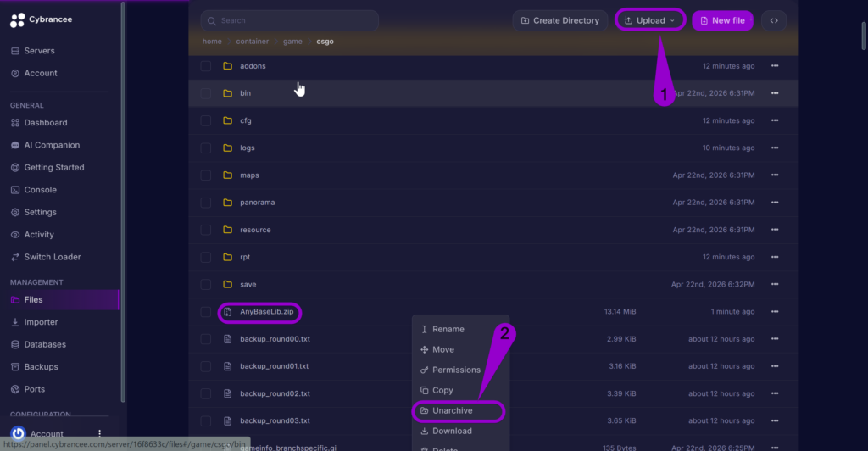Open three-dot menu for cfg folder
868x451 pixels.
point(775,120)
